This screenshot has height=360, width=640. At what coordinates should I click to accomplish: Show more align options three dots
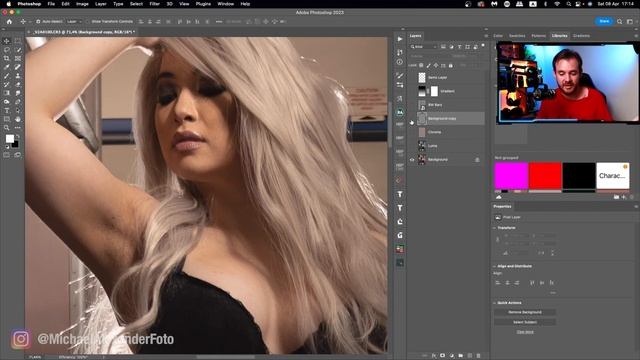[x=553, y=293]
